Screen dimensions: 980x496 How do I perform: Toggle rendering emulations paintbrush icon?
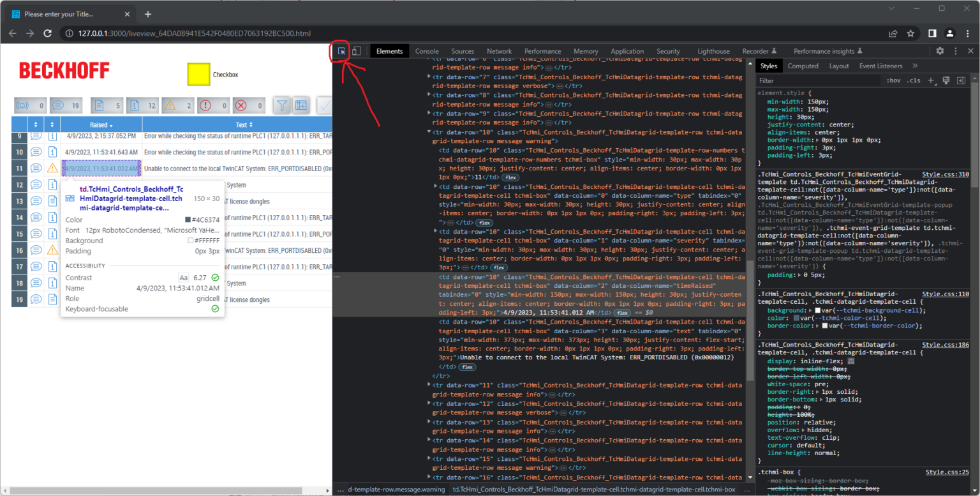pos(946,80)
